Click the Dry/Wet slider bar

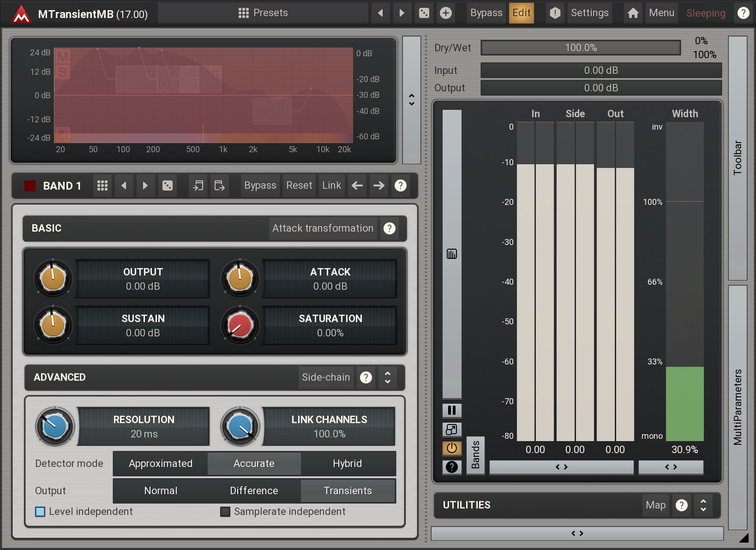pyautogui.click(x=581, y=48)
